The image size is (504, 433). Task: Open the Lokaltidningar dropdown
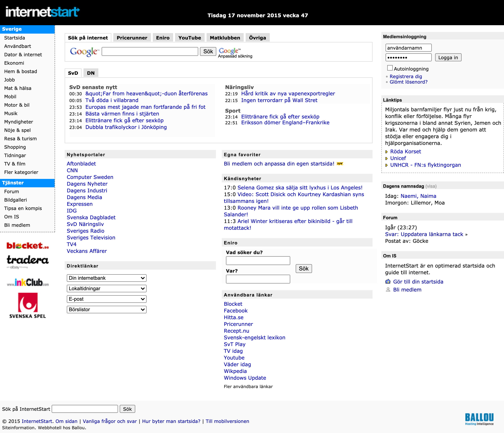[x=106, y=289]
